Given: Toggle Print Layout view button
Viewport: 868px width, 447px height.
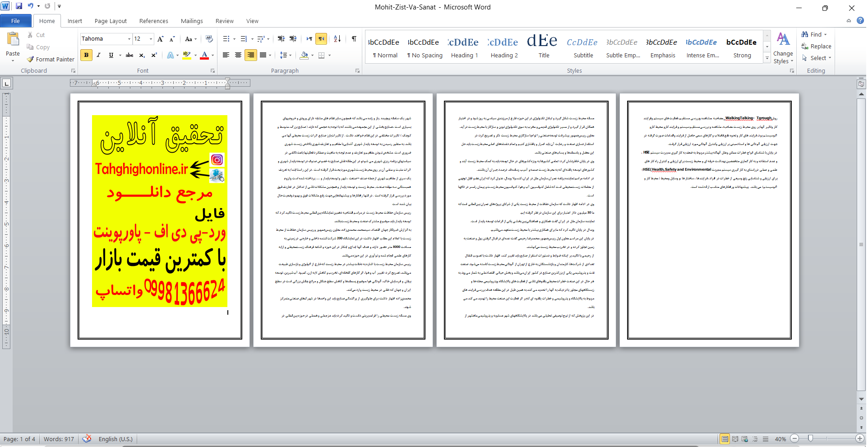Looking at the screenshot, I should click(x=725, y=439).
